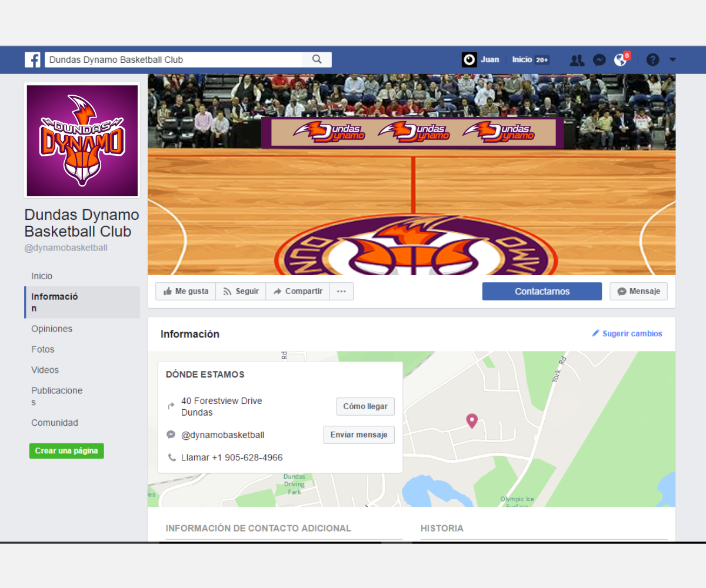Open the friend requests icon
Screen dimensions: 706x588
pyautogui.click(x=577, y=60)
